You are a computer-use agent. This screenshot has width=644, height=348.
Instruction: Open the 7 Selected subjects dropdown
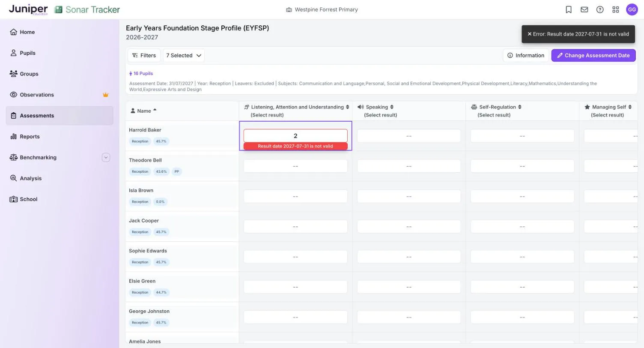coord(184,55)
